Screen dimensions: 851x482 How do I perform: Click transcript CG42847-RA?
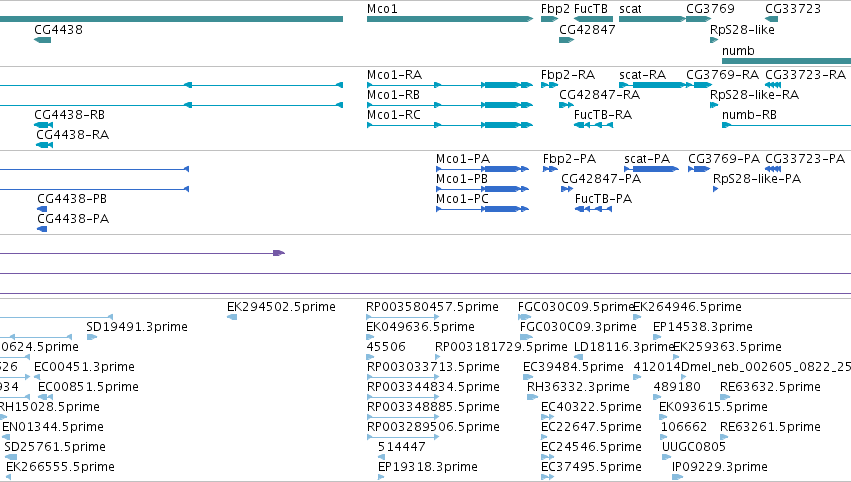point(600,95)
